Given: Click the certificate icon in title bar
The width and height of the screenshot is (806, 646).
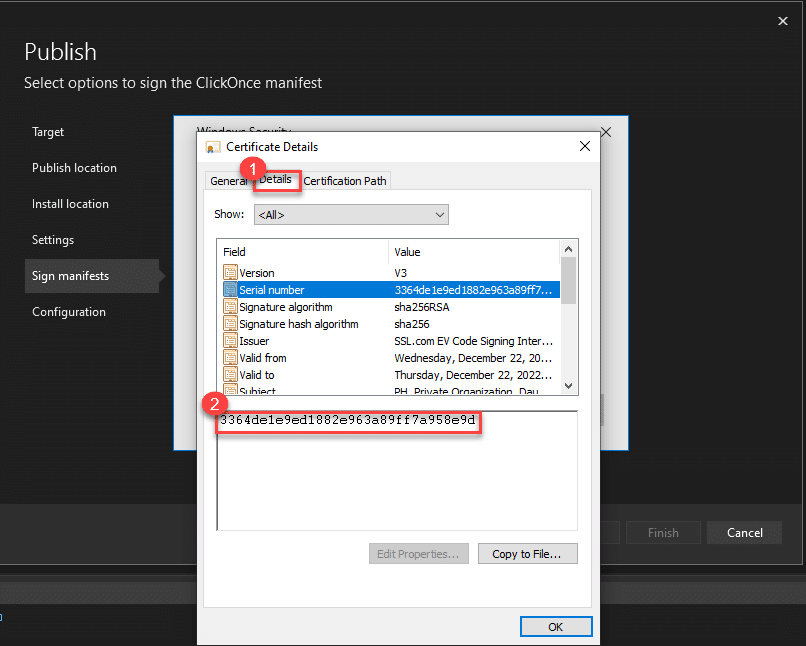Looking at the screenshot, I should click(212, 147).
